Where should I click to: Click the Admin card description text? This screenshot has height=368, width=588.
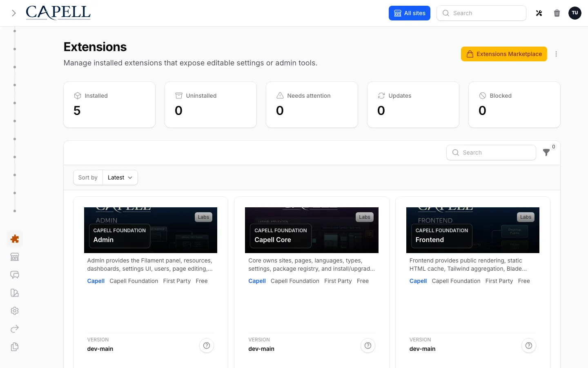150,265
